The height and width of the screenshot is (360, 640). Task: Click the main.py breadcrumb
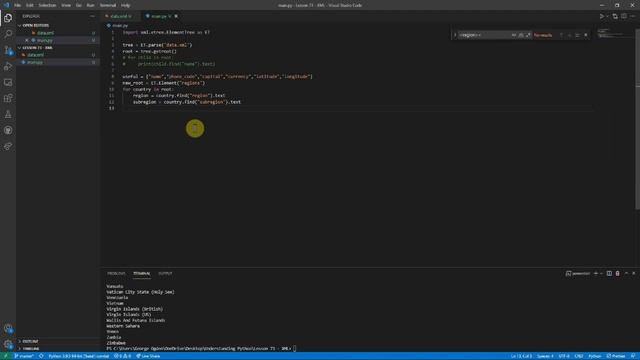(120, 25)
